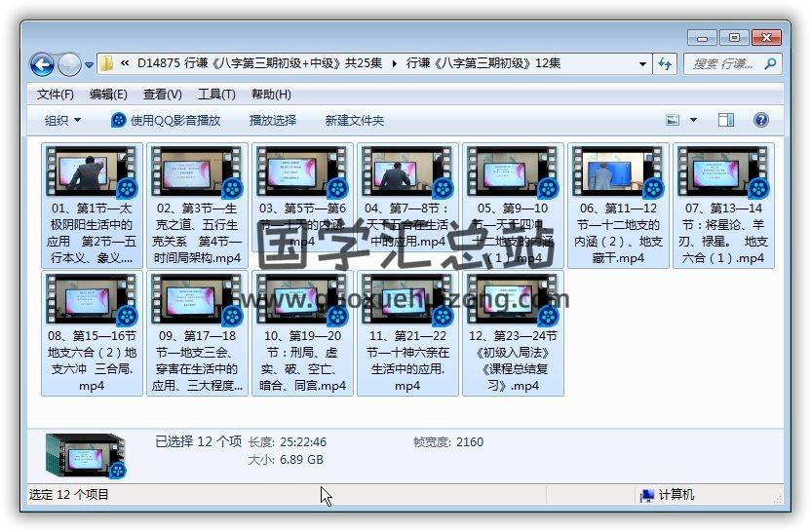Click the Forward navigation arrow button
811x532 pixels.
[x=70, y=64]
